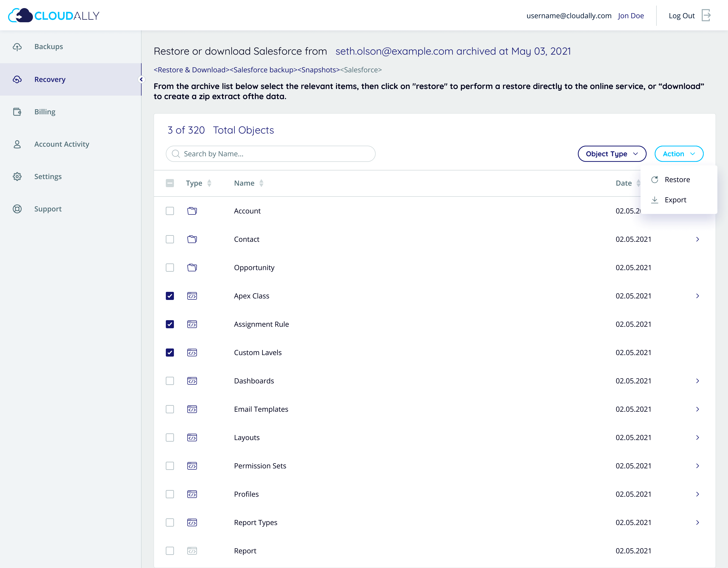Click the Billing wallet icon
The width and height of the screenshot is (728, 568).
coord(17,112)
